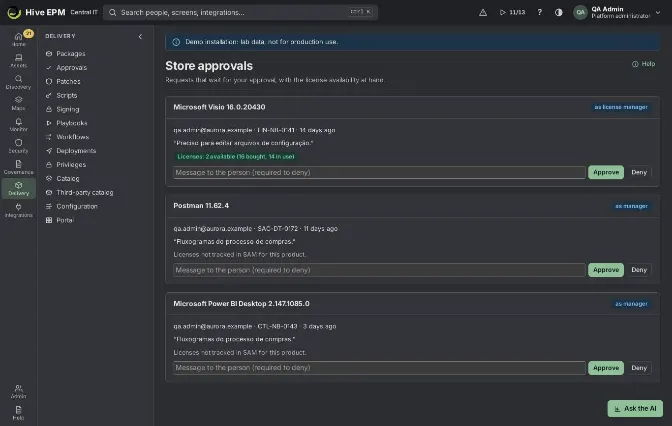672x426 pixels.
Task: Click in the global search field
Action: (x=240, y=12)
